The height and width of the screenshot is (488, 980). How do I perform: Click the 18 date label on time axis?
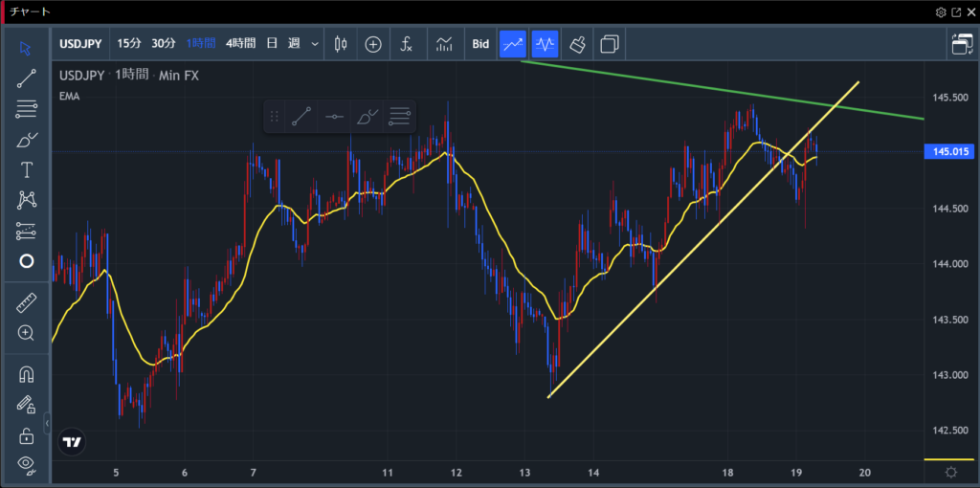coord(727,472)
